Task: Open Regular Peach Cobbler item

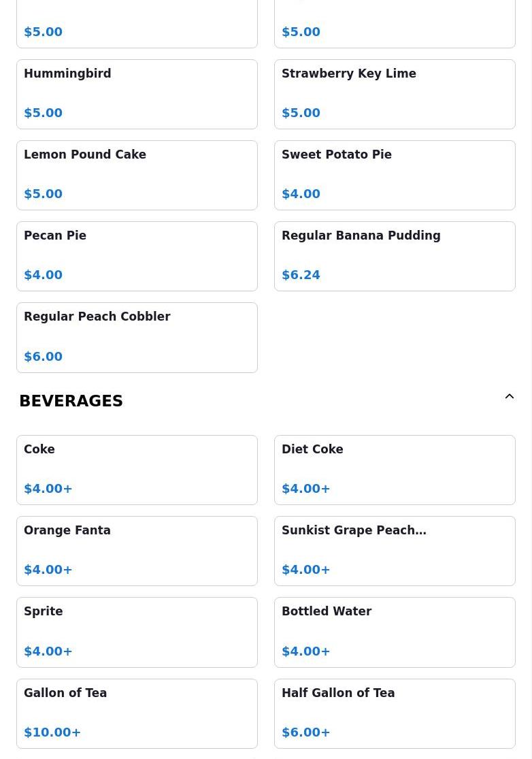Action: point(137,338)
